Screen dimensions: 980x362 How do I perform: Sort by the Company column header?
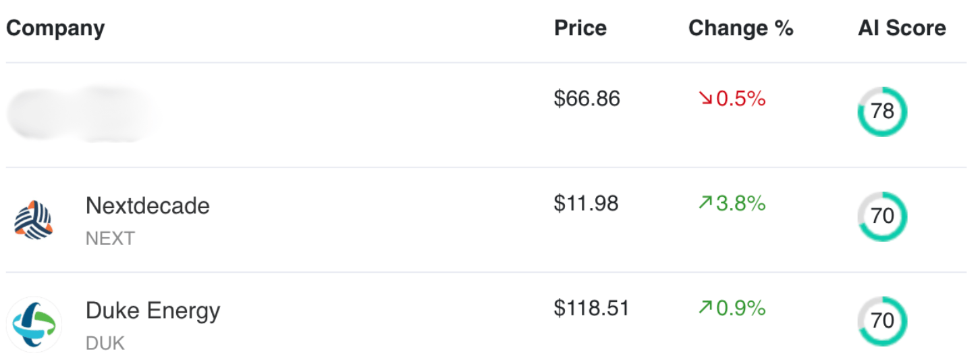pyautogui.click(x=55, y=28)
